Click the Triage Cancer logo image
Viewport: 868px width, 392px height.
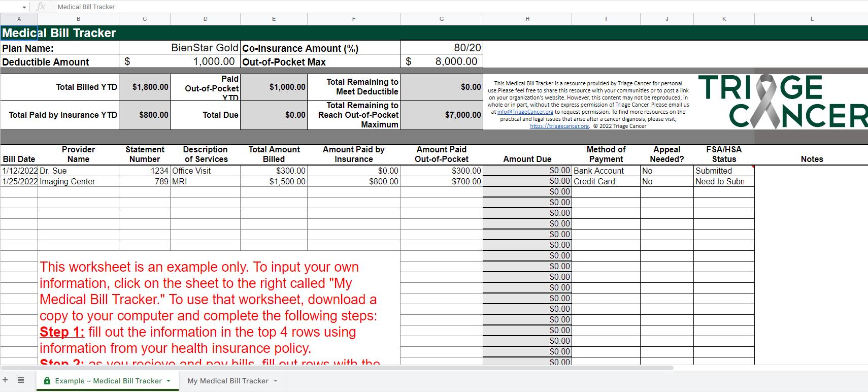pyautogui.click(x=783, y=102)
